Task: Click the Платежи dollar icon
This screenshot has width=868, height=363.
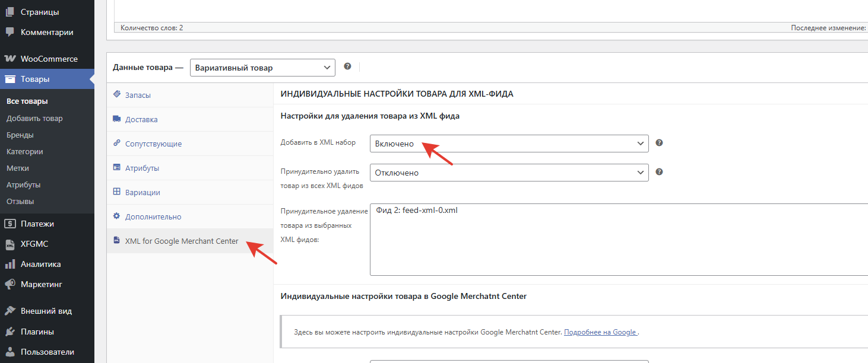Action: (x=10, y=224)
